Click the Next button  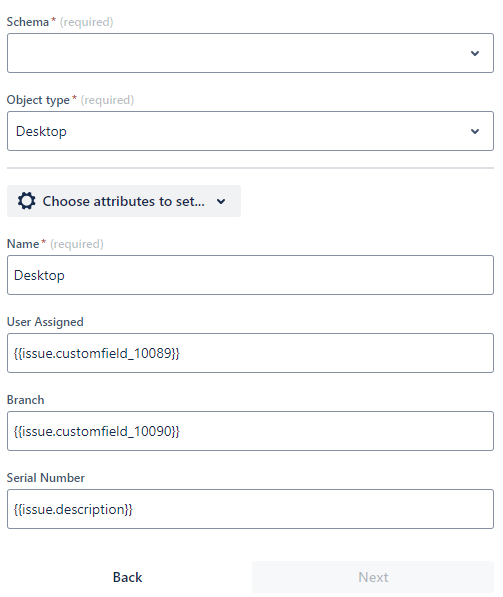point(373,577)
